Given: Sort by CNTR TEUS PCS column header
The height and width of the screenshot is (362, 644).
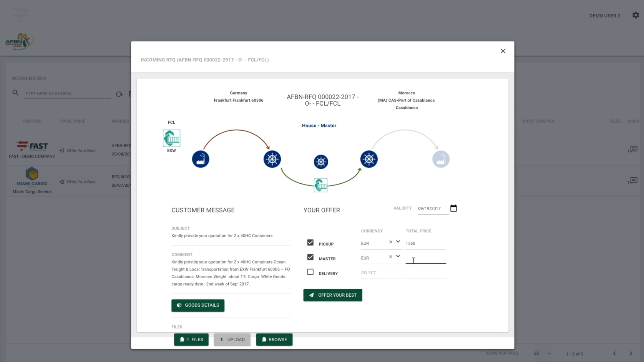Looking at the screenshot, I should click(x=538, y=121).
